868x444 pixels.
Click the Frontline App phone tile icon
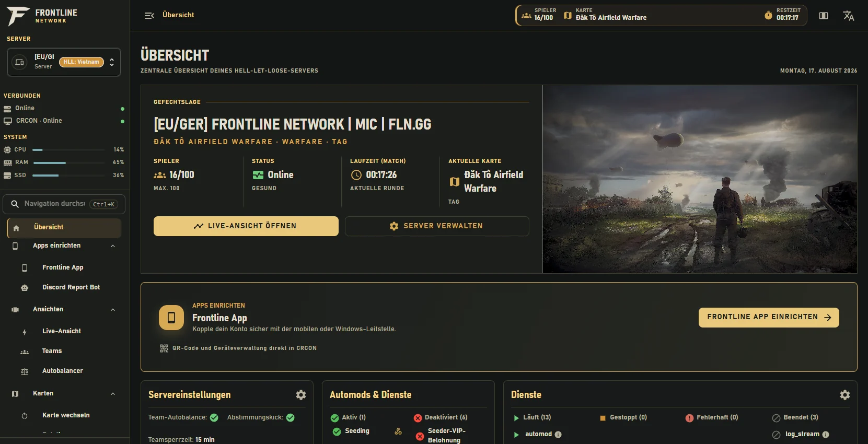(171, 318)
